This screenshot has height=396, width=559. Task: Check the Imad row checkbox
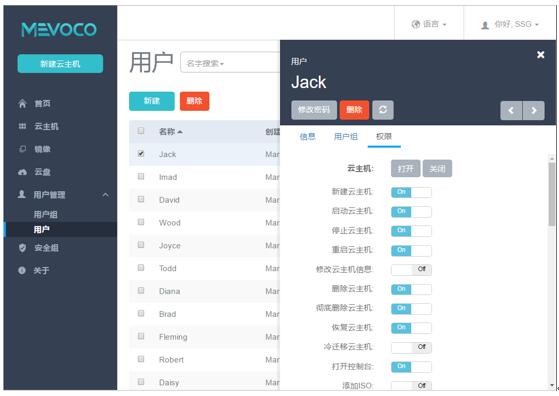pyautogui.click(x=141, y=176)
